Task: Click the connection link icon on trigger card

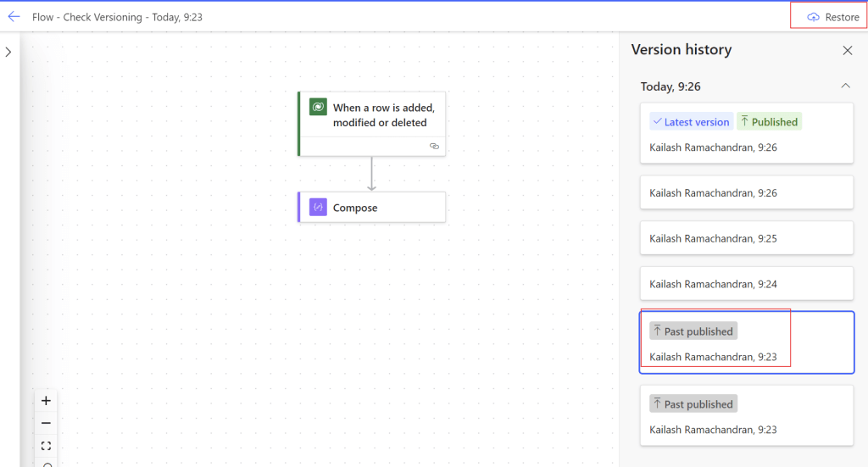Action: click(434, 147)
